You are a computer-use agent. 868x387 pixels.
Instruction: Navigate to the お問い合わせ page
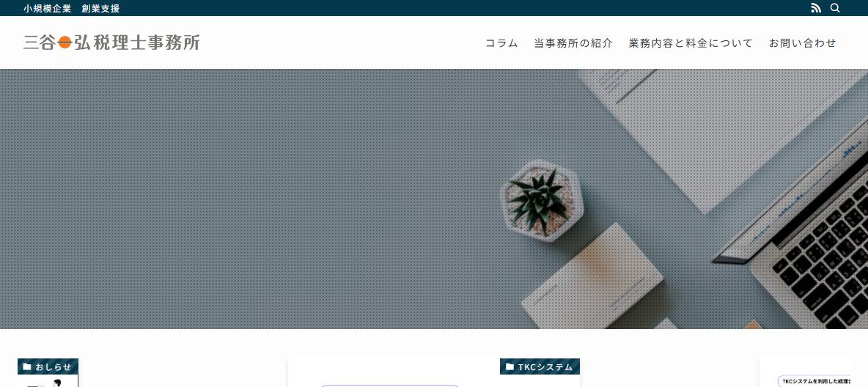802,43
